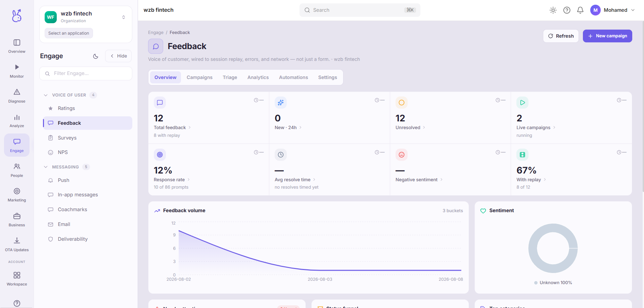This screenshot has height=308, width=644.
Task: Toggle the moon icon in Engage panel
Action: tap(96, 56)
